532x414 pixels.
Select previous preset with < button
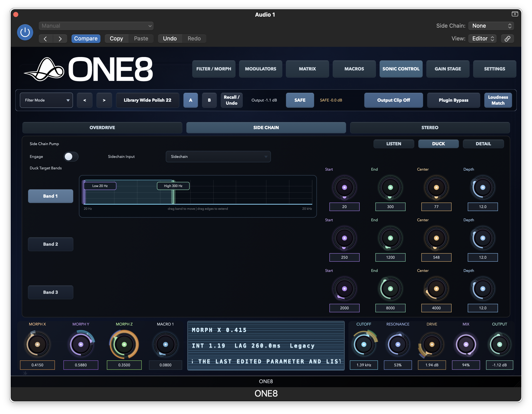coord(84,100)
